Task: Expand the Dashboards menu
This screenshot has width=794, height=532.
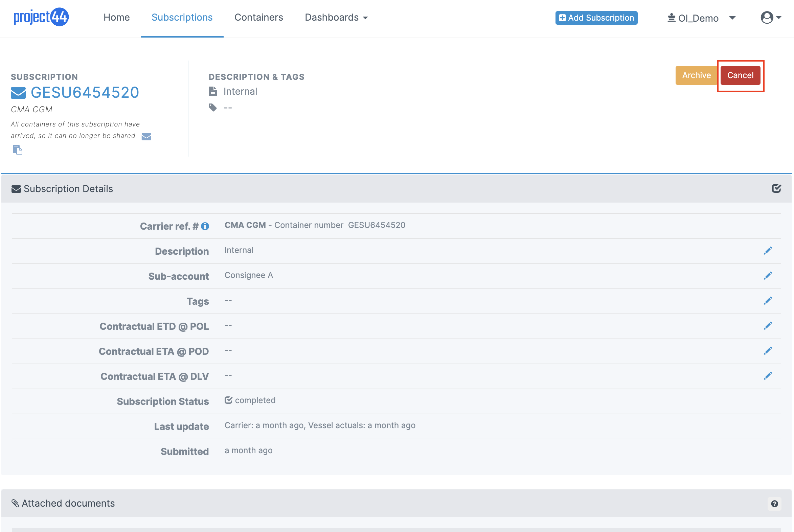Action: [x=336, y=17]
